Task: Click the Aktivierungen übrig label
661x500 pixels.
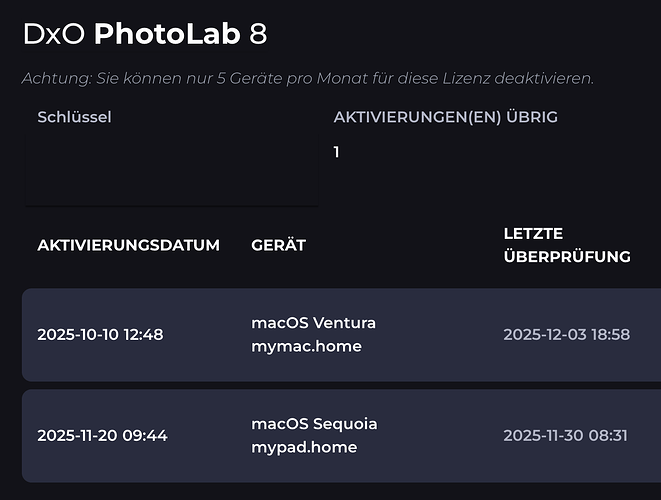Action: point(445,117)
